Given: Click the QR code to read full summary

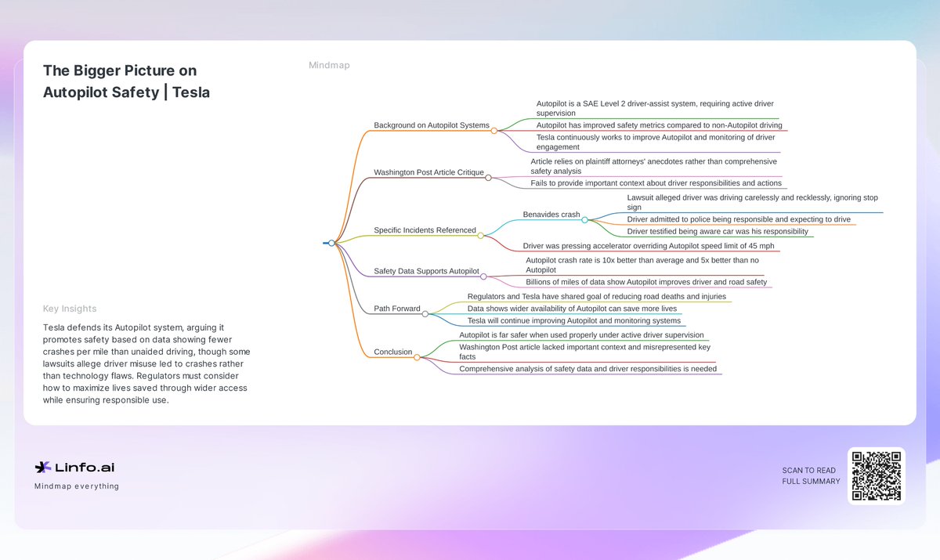Looking at the screenshot, I should tap(877, 476).
